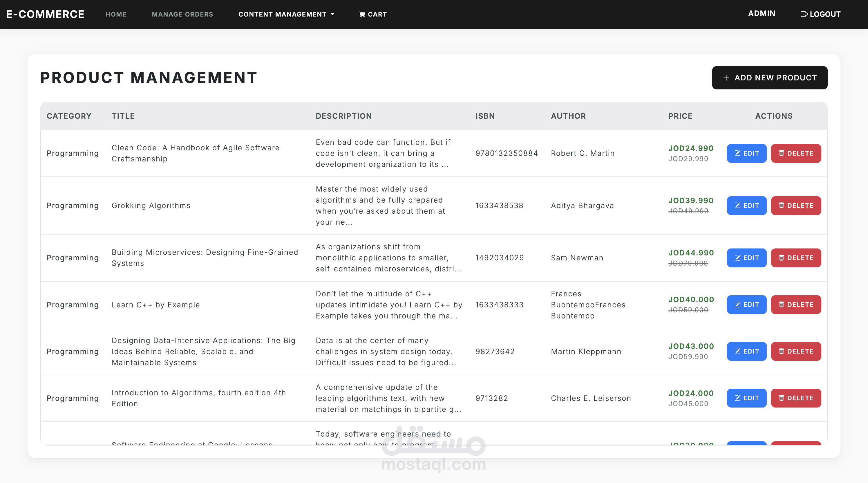This screenshot has width=868, height=483.
Task: Click the JOD40.000 price
Action: pyautogui.click(x=691, y=300)
